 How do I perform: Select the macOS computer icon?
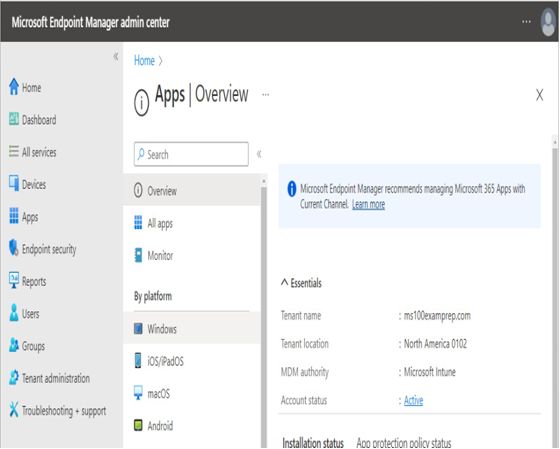(138, 393)
